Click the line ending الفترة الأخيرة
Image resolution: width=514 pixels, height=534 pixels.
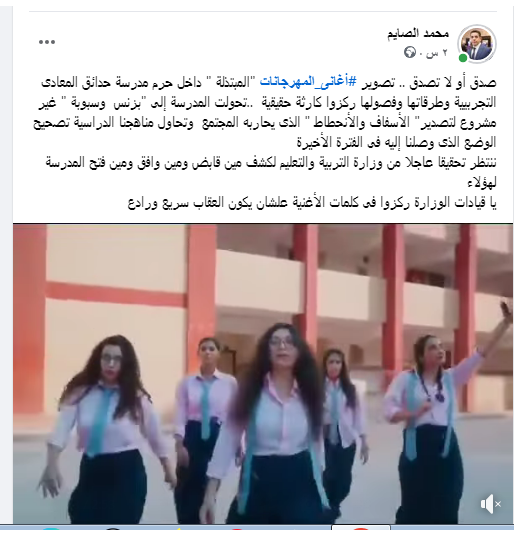(x=396, y=143)
